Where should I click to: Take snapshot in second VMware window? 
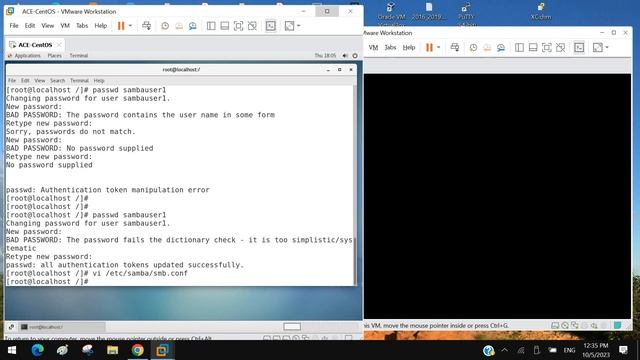tap(473, 47)
